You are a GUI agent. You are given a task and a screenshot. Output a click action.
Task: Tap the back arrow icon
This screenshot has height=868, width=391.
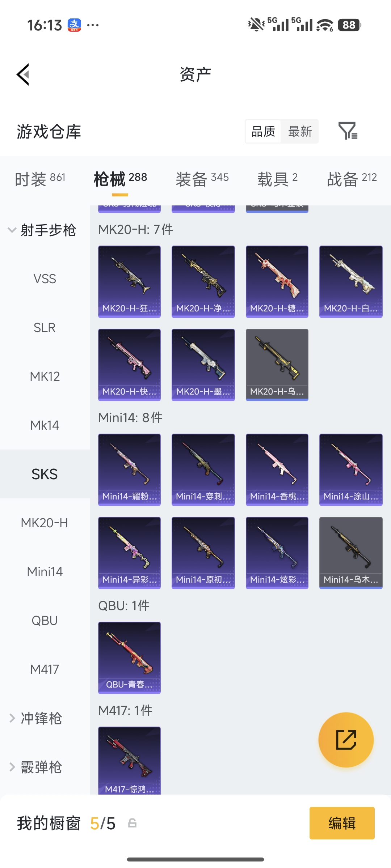(x=23, y=75)
